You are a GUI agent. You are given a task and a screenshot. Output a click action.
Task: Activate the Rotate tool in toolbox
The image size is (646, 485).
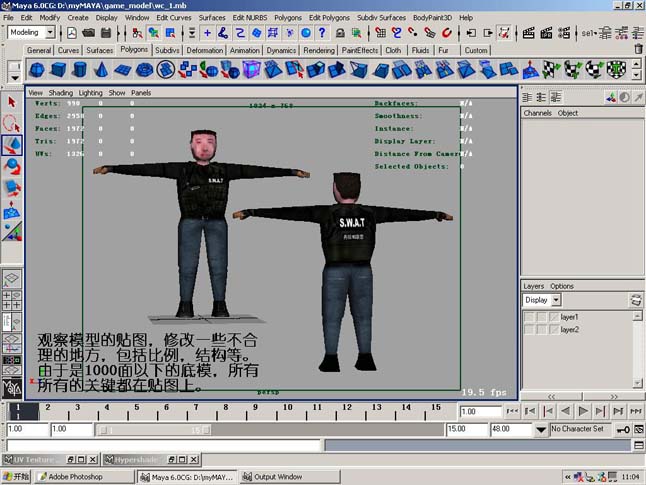pos(12,166)
